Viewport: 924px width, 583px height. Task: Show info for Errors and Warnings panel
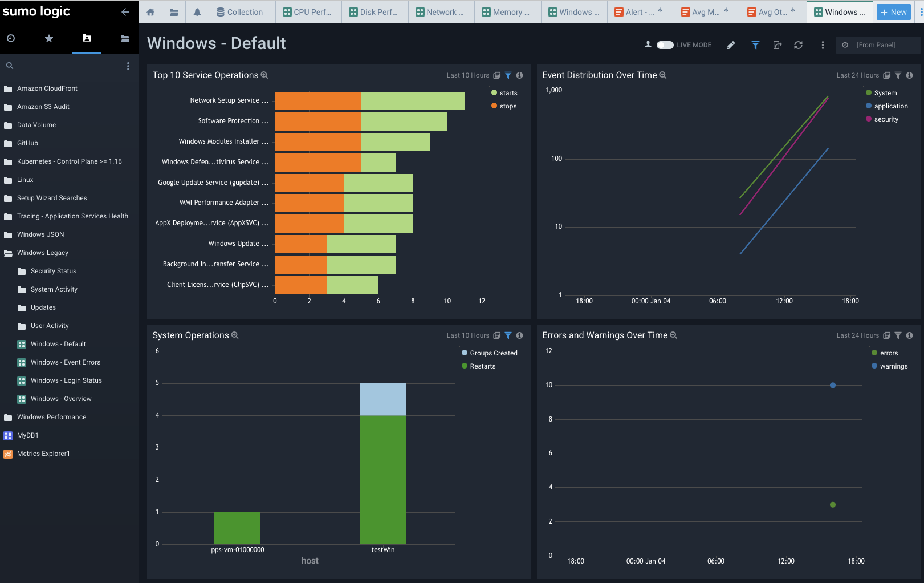tap(909, 335)
